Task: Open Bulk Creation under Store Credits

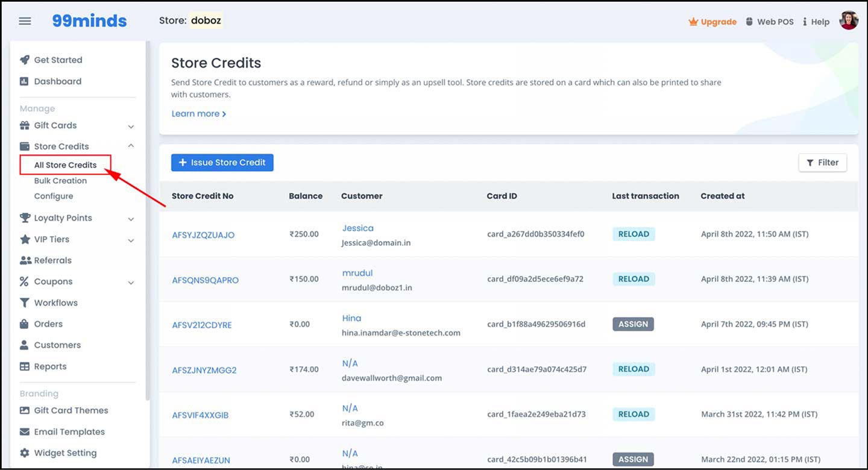Action: coord(60,181)
